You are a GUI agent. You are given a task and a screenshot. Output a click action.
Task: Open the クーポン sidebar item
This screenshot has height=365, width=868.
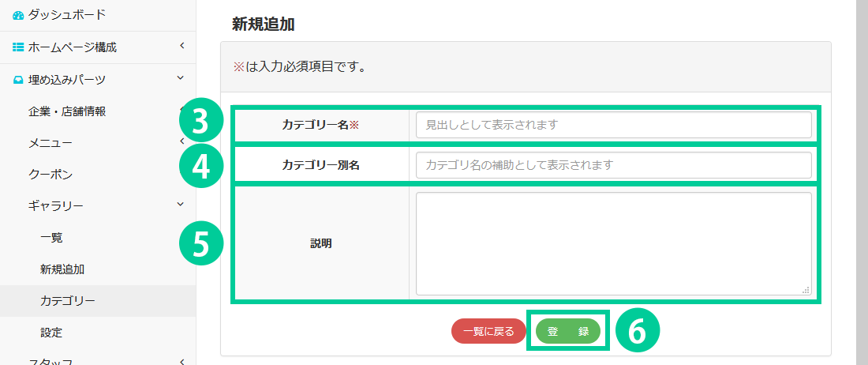[51, 175]
